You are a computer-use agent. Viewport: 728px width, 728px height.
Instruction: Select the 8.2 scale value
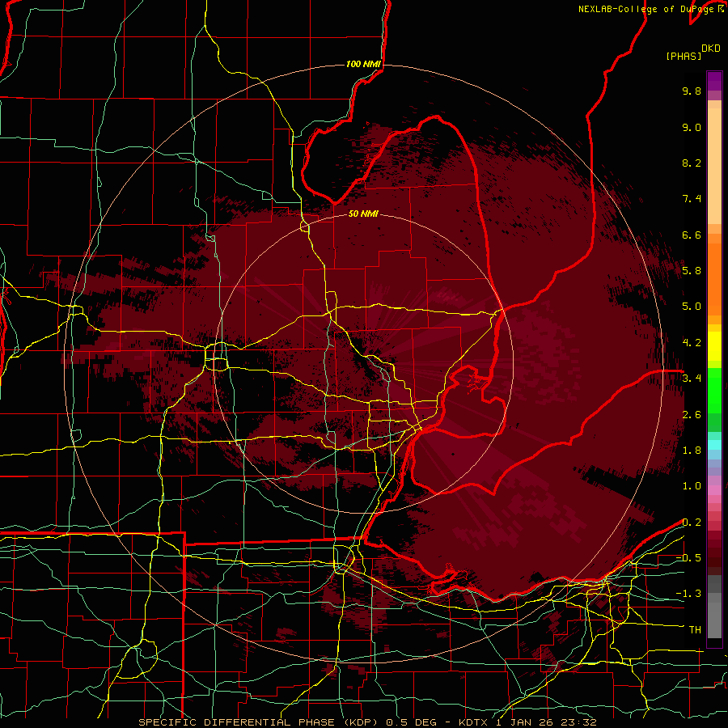click(x=692, y=163)
